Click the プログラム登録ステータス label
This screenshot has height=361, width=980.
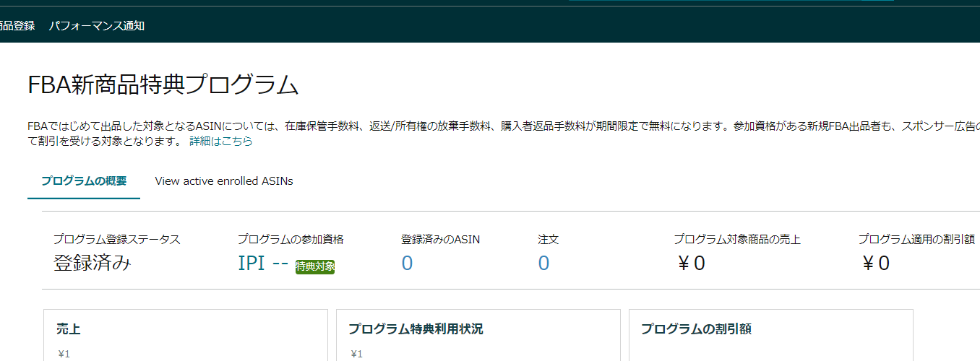tap(117, 240)
